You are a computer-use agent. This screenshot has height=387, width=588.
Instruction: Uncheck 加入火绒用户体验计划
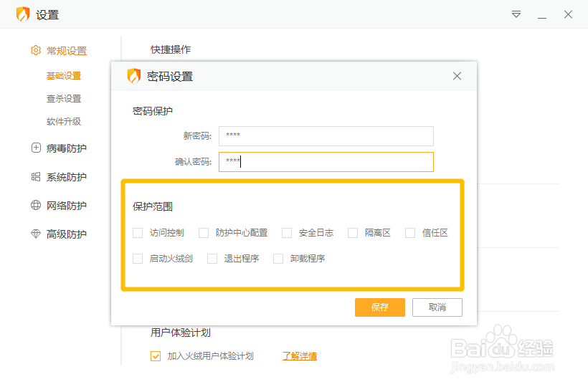tap(156, 356)
